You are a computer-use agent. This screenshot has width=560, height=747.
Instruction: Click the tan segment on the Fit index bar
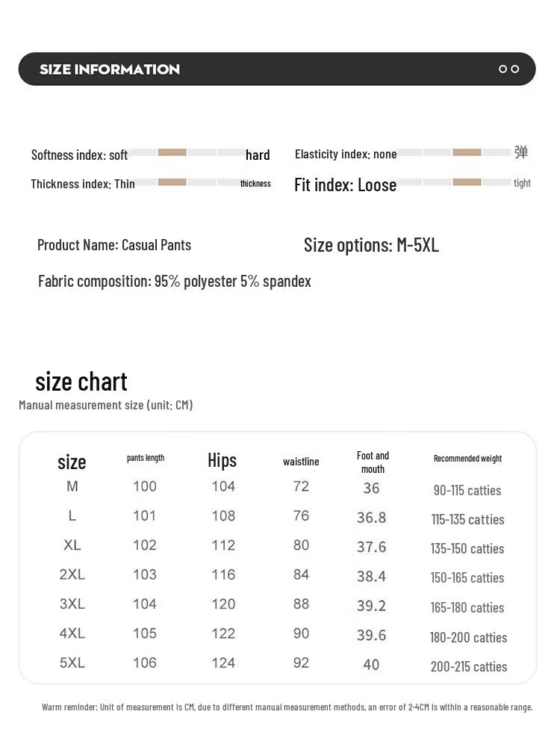click(x=467, y=182)
